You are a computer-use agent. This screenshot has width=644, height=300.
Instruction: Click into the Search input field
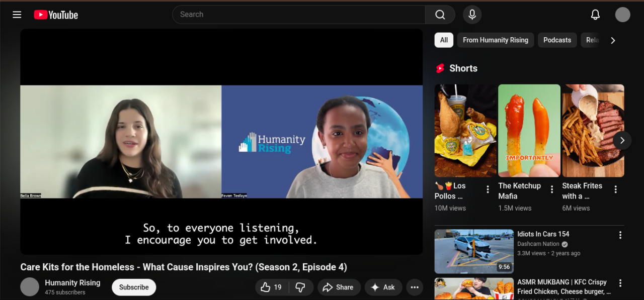299,15
